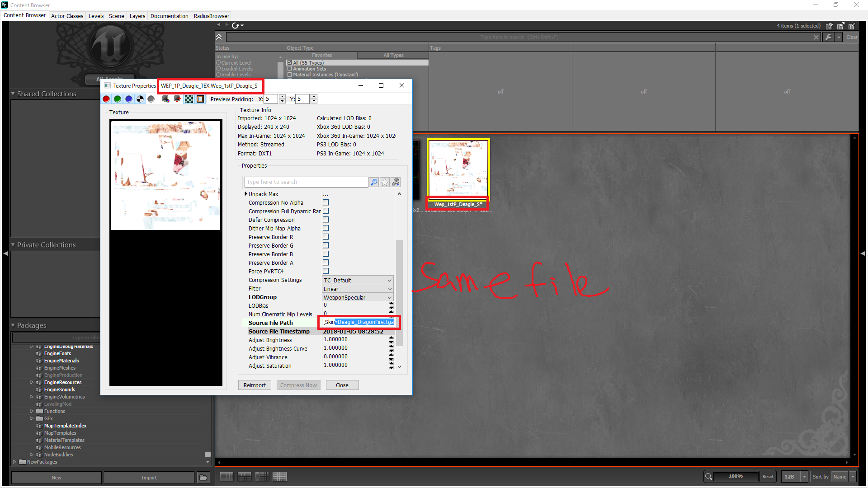868x488 pixels.
Task: Open the Levels tab
Action: click(x=96, y=16)
